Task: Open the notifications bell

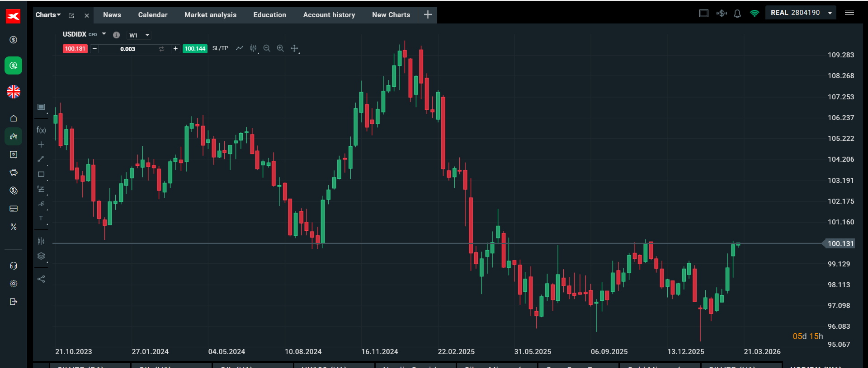Action: pyautogui.click(x=737, y=14)
